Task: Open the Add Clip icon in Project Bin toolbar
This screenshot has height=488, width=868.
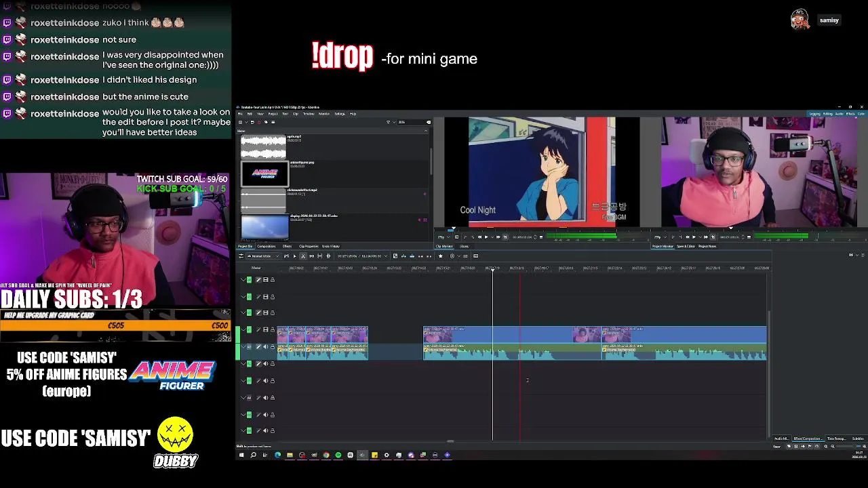Action: click(x=240, y=122)
